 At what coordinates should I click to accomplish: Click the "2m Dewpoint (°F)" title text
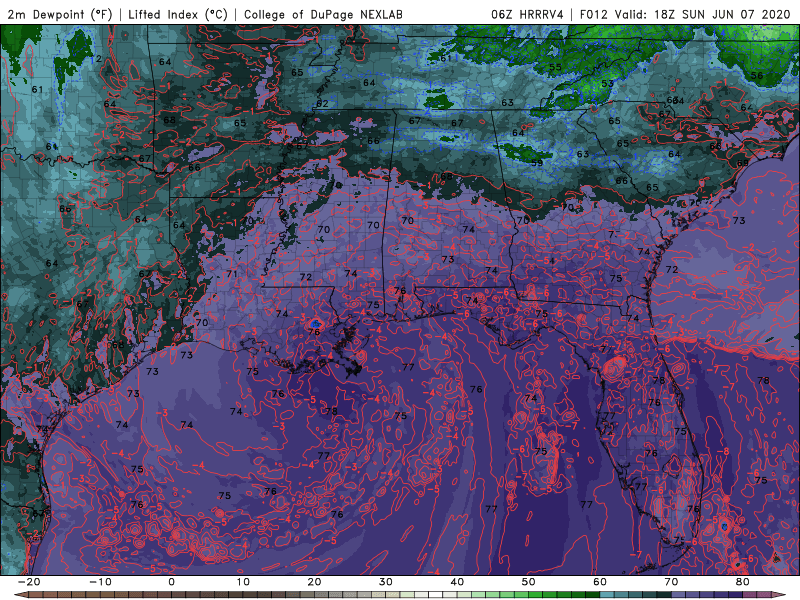tap(59, 14)
